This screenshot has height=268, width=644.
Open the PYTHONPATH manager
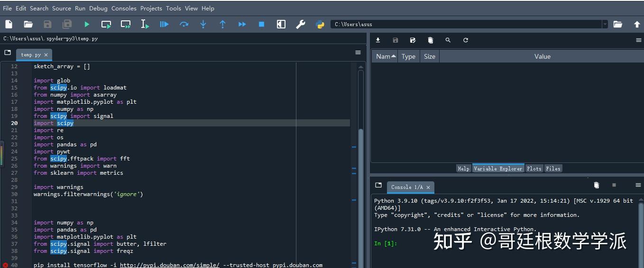coord(320,24)
